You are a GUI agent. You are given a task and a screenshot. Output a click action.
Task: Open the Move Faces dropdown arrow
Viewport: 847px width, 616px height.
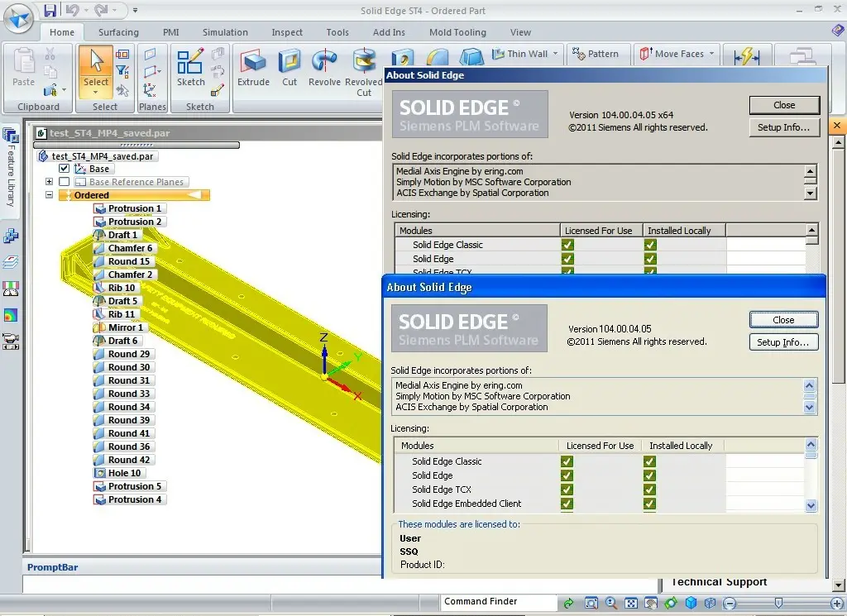(711, 54)
